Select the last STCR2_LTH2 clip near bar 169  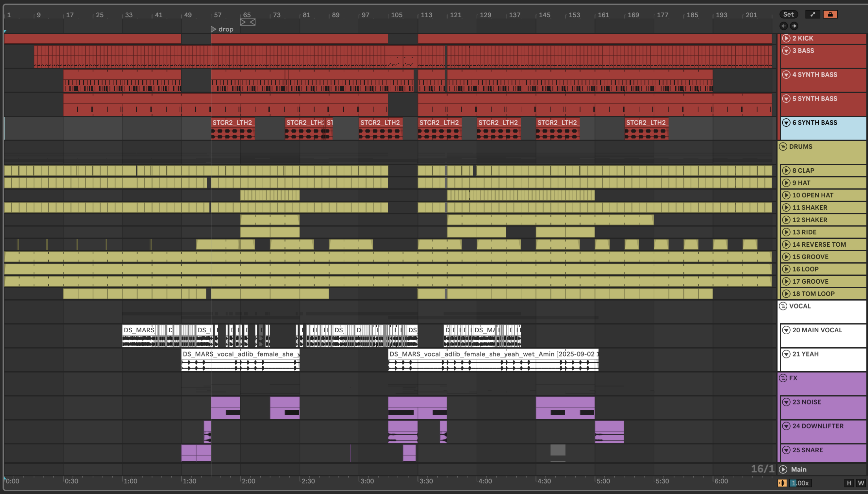(x=646, y=128)
